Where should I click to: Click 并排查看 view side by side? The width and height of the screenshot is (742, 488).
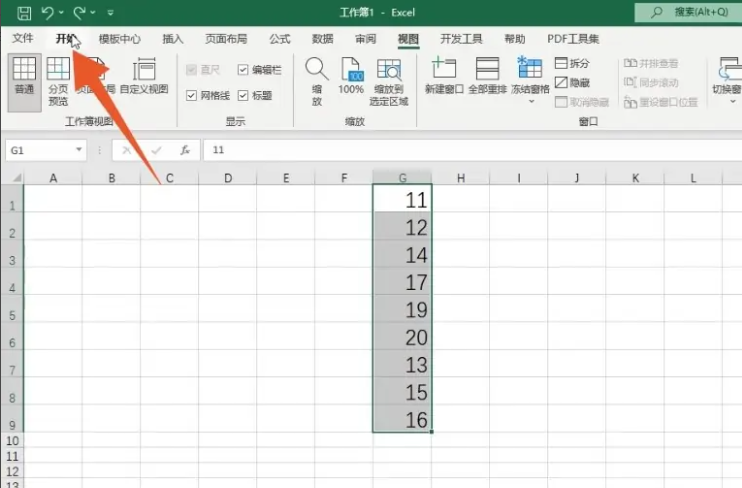pyautogui.click(x=651, y=63)
